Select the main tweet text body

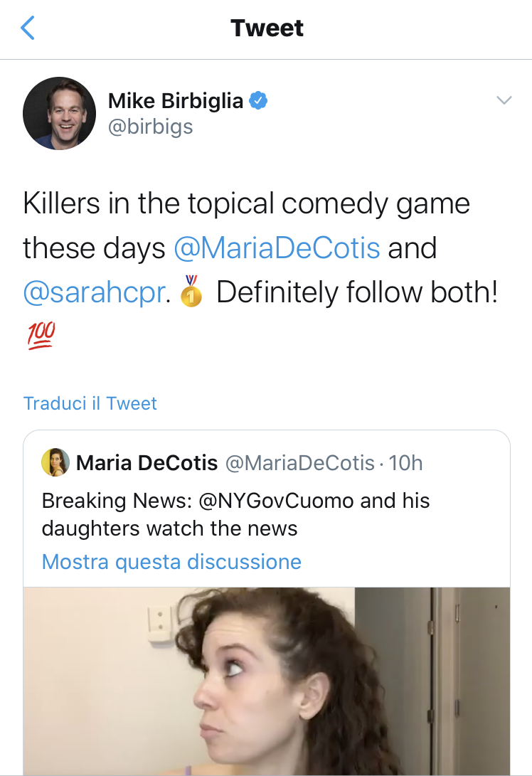point(260,270)
